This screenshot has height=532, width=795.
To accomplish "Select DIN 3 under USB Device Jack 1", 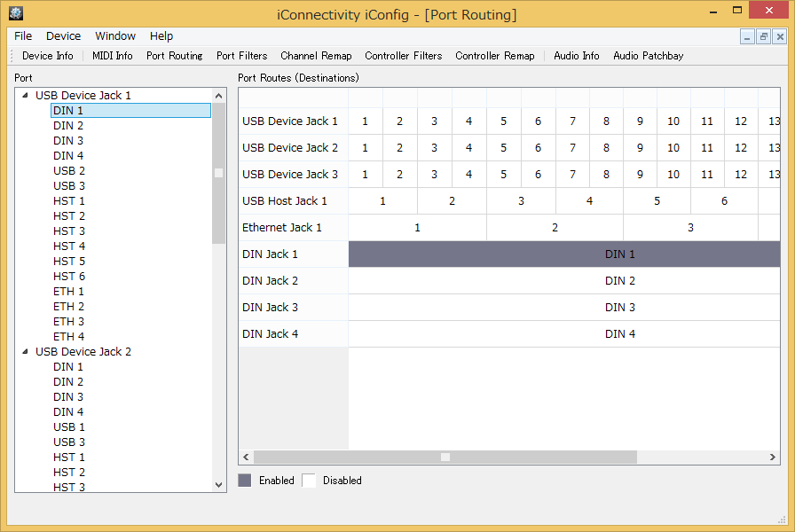I will 68,141.
